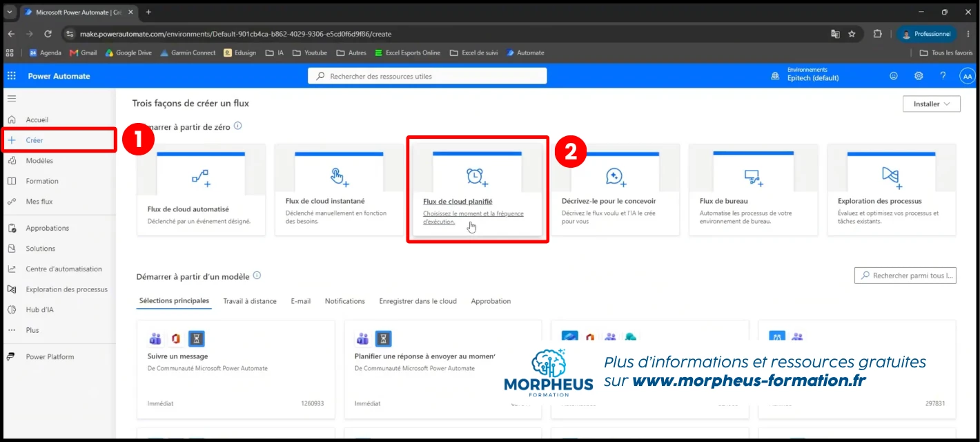Open the Professionnel profile button

pyautogui.click(x=927, y=33)
